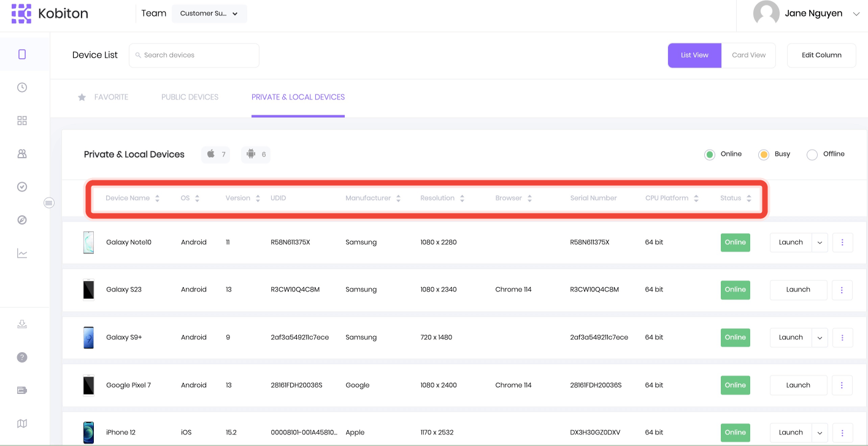Filter by Android device count badge
868x446 pixels.
tap(256, 155)
